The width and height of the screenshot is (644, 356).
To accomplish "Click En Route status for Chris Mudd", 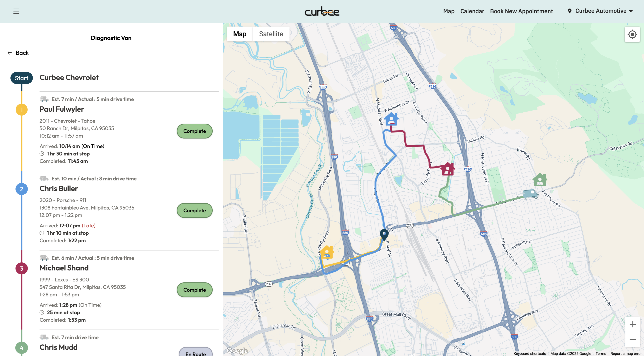I will (x=195, y=352).
